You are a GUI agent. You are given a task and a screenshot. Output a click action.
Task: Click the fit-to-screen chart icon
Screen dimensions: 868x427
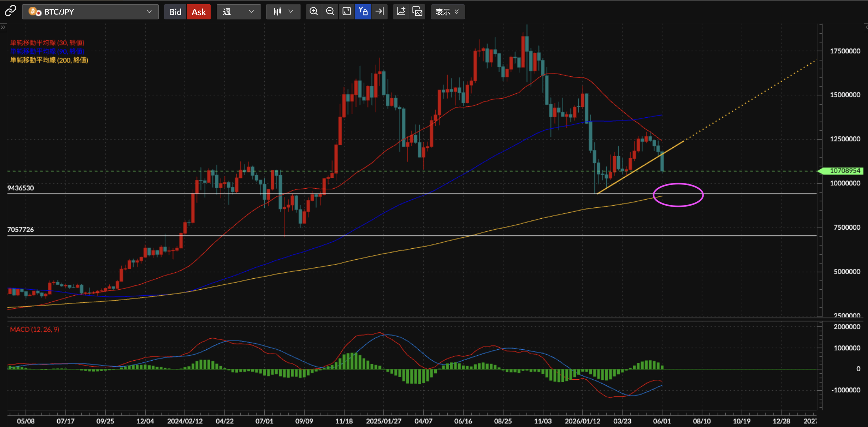point(346,12)
